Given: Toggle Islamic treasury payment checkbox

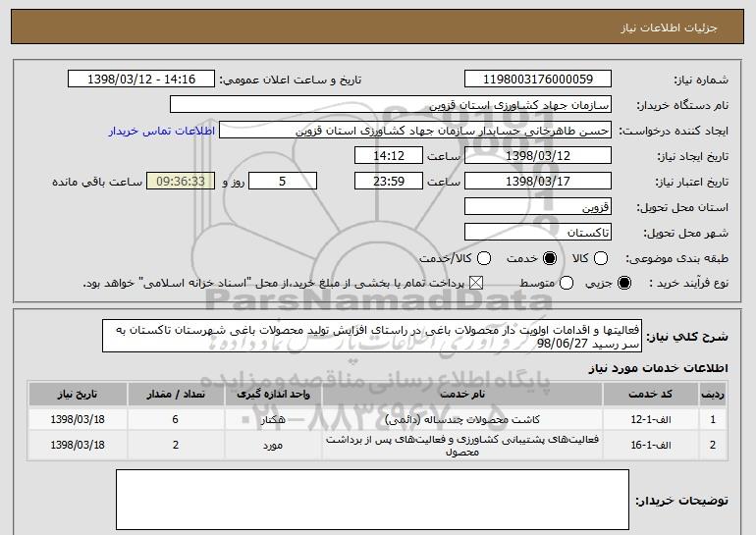Looking at the screenshot, I should pyautogui.click(x=476, y=283).
